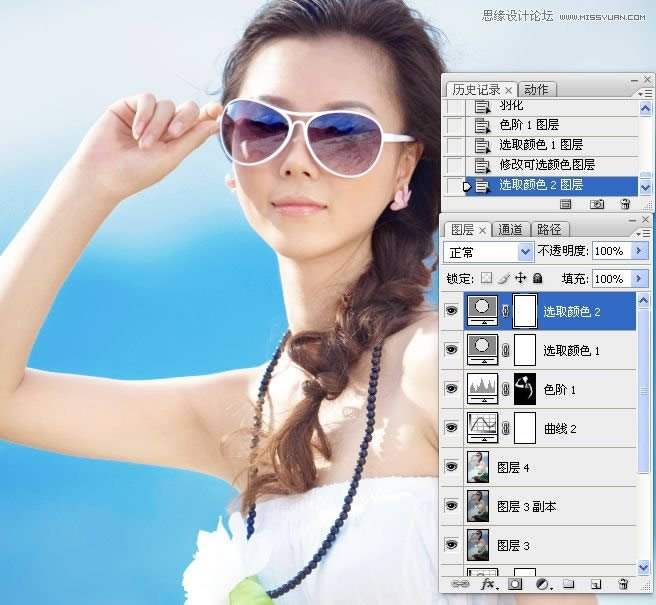
Task: Hide the 色阶 1 layer
Action: 450,389
